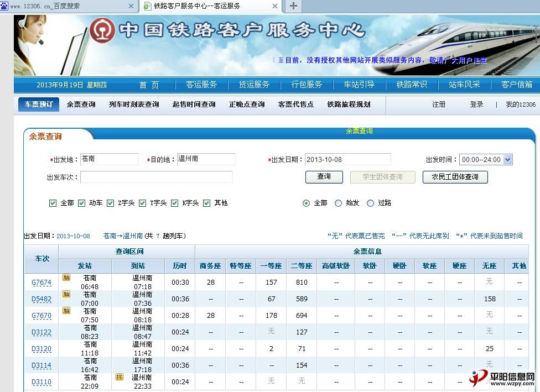Close the 百度搜索 browser tab
Viewport: 540px width, 392px height.
pos(131,6)
